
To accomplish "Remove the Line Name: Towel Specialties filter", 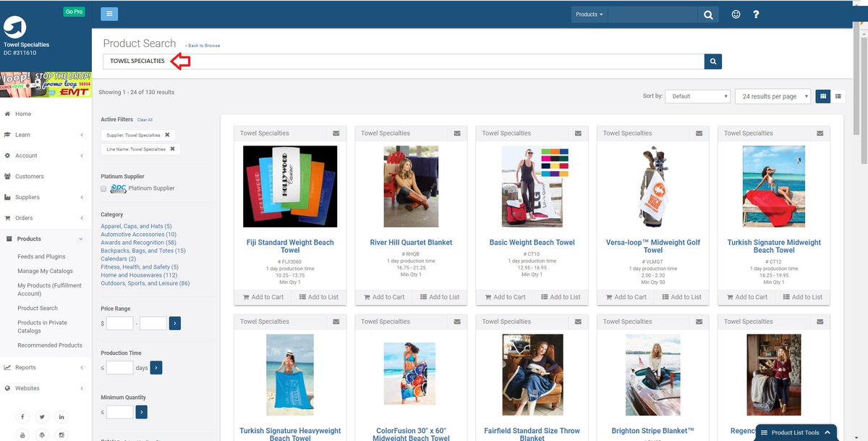I will point(172,149).
